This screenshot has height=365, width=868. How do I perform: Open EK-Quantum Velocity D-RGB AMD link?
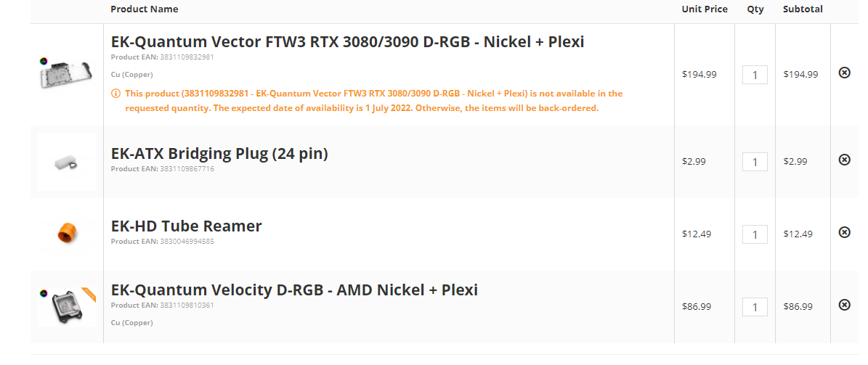[294, 290]
